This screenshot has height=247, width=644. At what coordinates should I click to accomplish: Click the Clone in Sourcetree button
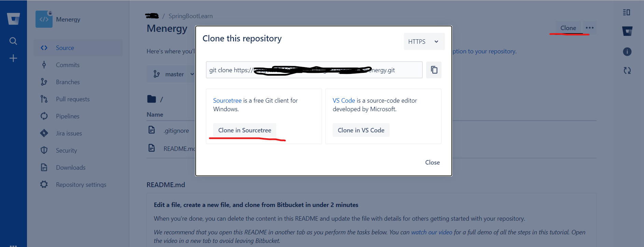pyautogui.click(x=244, y=130)
